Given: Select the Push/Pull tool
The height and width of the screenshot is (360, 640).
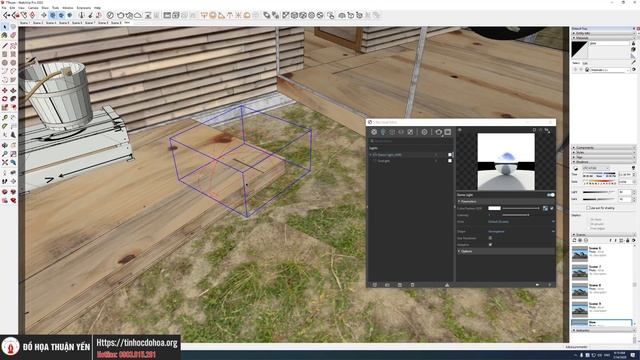Looking at the screenshot, I should (x=13, y=90).
